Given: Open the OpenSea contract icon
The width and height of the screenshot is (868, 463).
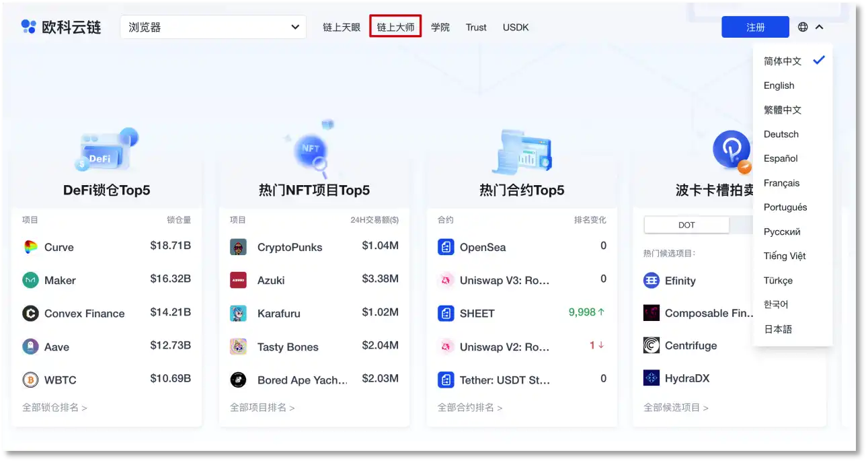Looking at the screenshot, I should pyautogui.click(x=445, y=247).
